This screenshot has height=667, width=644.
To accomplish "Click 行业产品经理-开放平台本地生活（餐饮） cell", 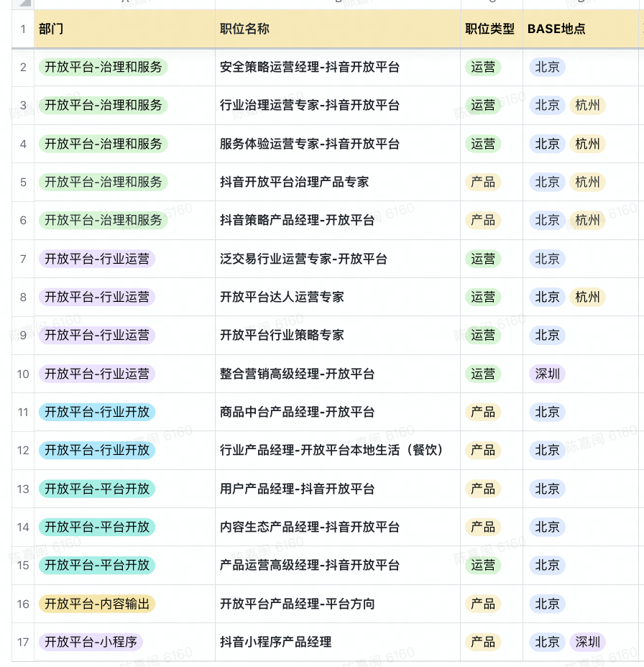I will click(x=338, y=451).
